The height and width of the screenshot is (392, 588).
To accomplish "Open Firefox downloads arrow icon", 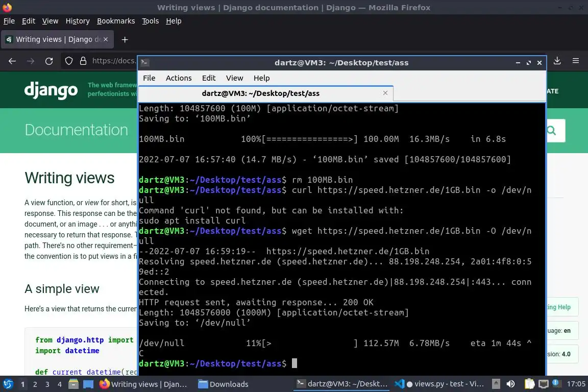I will point(557,61).
